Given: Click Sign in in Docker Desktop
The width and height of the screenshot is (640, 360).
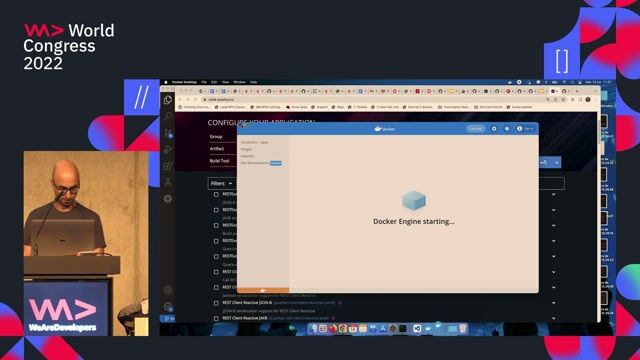Looking at the screenshot, I should pyautogui.click(x=525, y=129).
